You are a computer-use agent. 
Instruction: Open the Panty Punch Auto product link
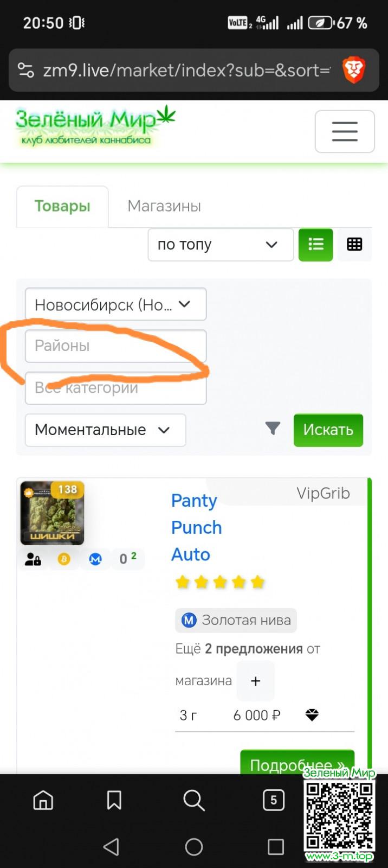(x=196, y=527)
